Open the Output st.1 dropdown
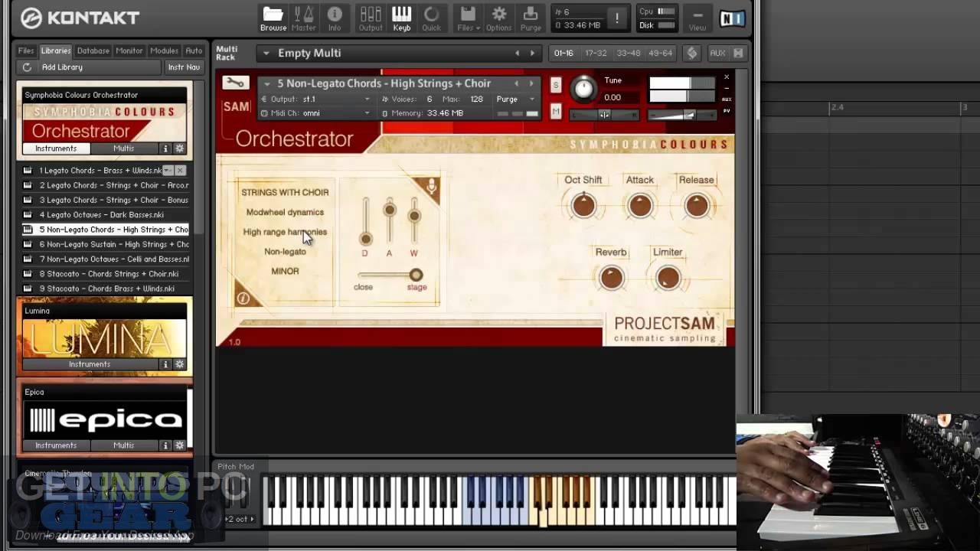The height and width of the screenshot is (551, 980). (315, 99)
